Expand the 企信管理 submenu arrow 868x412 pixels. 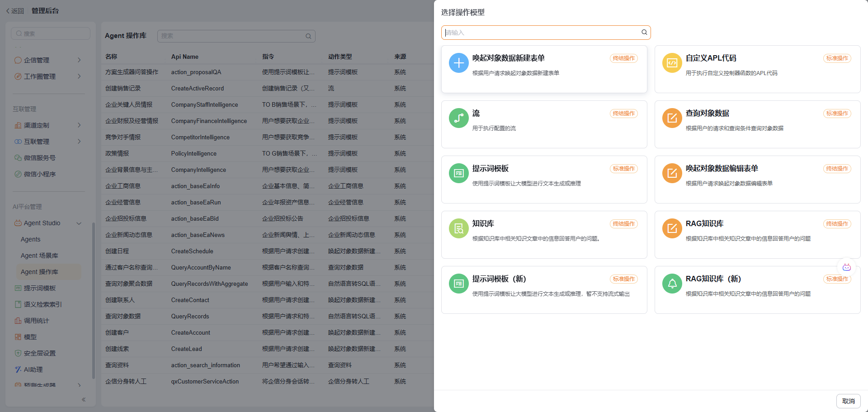[x=79, y=60]
